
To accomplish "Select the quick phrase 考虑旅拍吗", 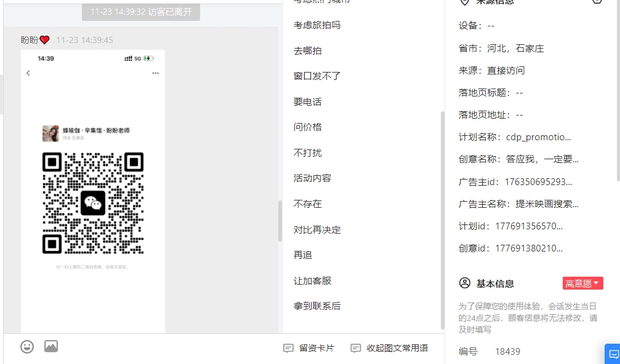I will tap(316, 25).
